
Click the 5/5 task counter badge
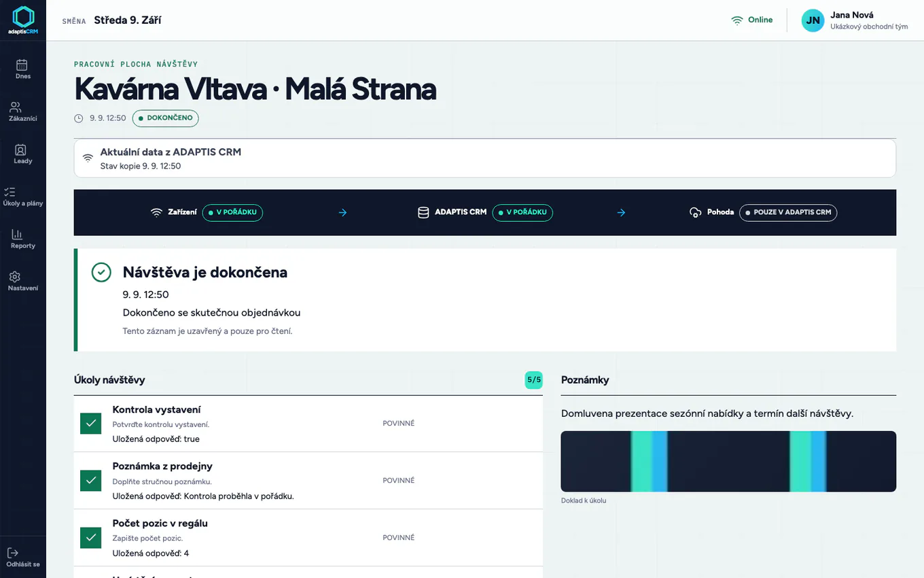pyautogui.click(x=534, y=380)
